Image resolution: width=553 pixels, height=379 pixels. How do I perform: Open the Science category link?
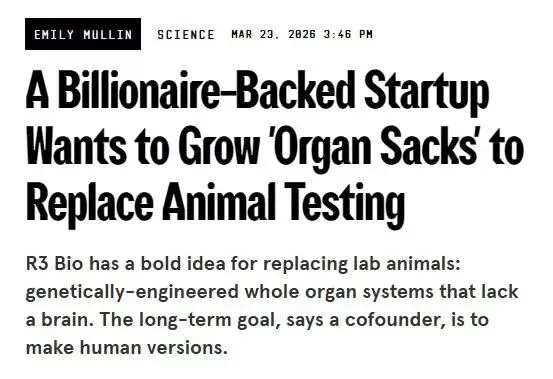click(186, 35)
